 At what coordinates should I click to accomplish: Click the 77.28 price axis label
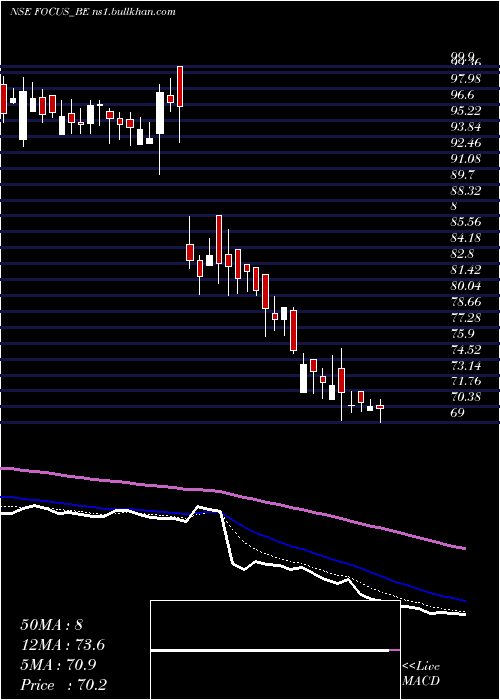[x=466, y=318]
